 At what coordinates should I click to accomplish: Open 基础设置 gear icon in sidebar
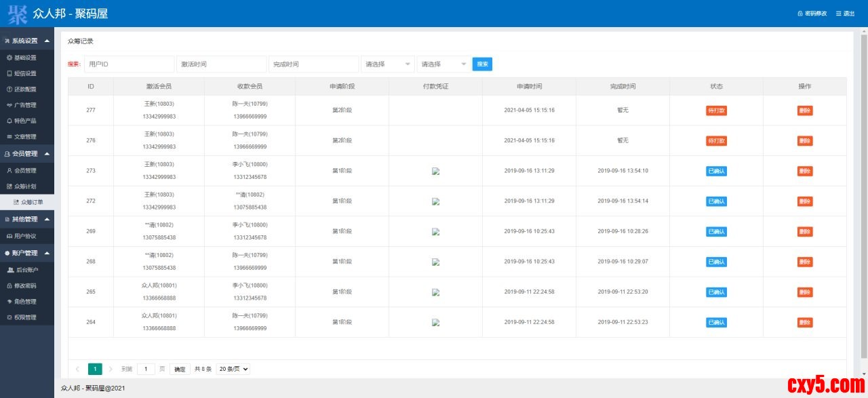point(9,58)
